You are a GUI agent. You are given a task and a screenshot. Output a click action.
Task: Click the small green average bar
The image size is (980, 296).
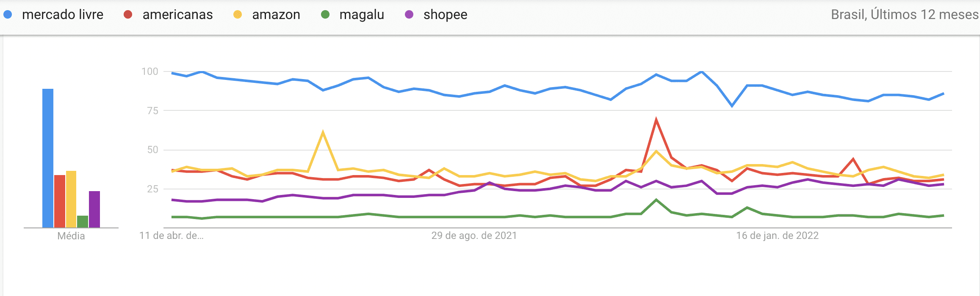83,222
